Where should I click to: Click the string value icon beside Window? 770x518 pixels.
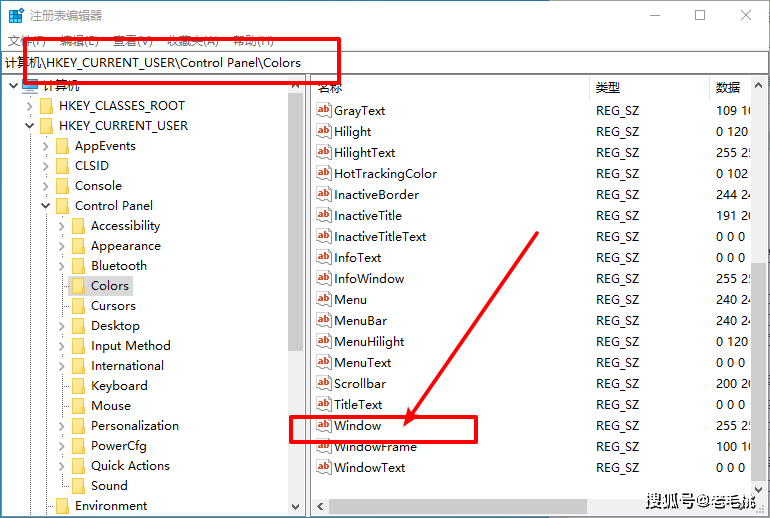(x=323, y=425)
